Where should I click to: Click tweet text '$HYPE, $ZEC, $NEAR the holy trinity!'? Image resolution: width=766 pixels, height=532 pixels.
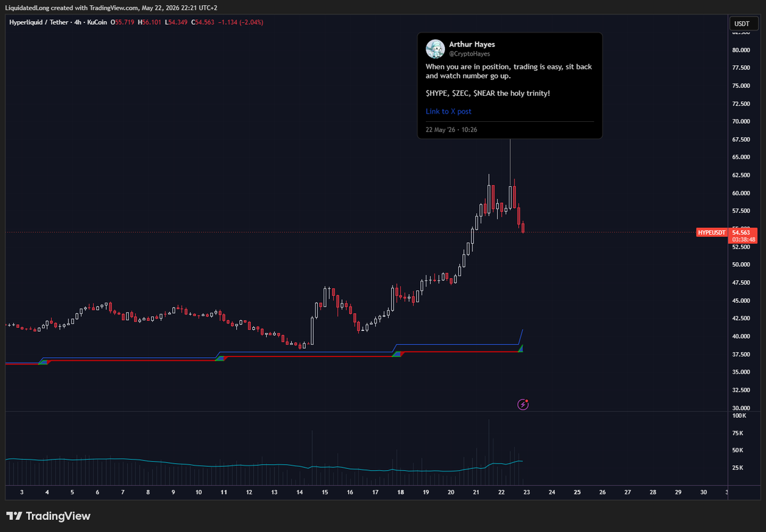coord(488,94)
